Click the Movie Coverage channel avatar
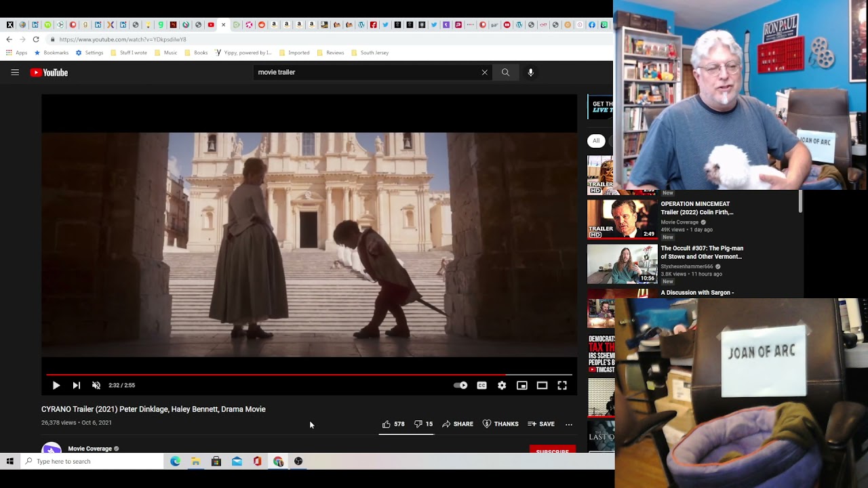This screenshot has height=488, width=868. [x=52, y=448]
